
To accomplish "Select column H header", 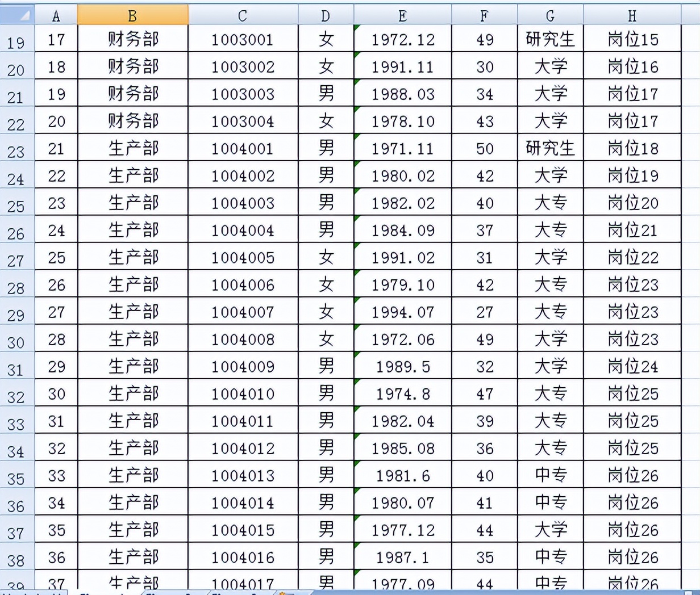I will [632, 15].
